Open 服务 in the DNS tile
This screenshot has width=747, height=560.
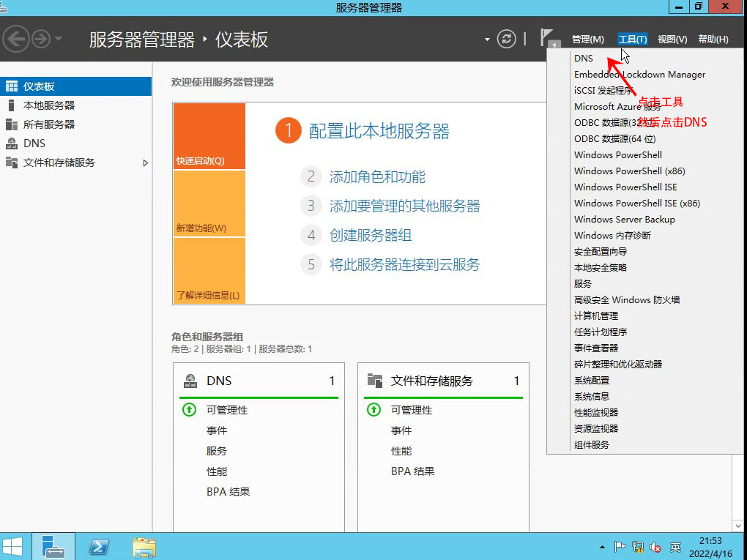[x=217, y=451]
